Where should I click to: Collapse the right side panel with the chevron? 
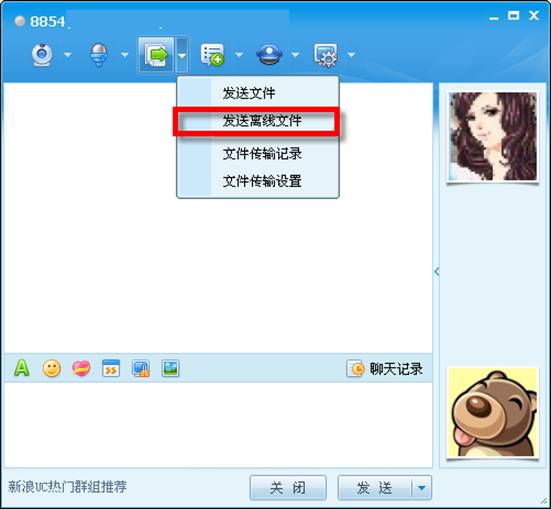click(x=436, y=271)
